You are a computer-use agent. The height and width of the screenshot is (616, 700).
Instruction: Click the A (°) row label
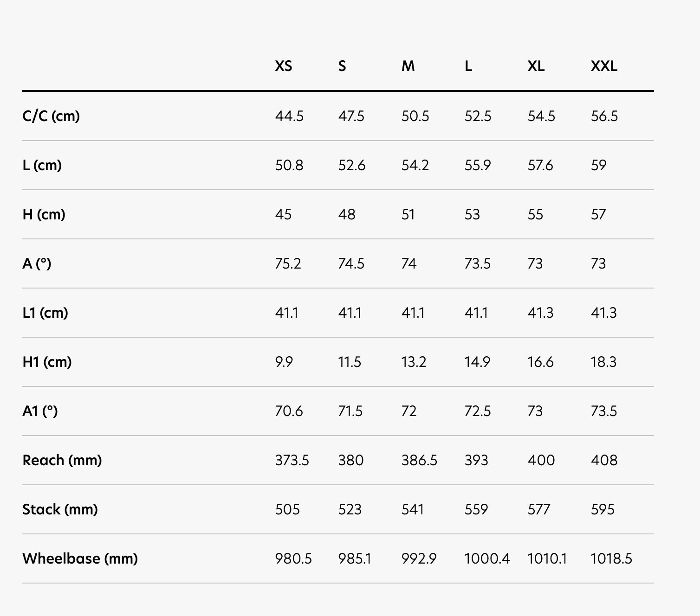(x=37, y=263)
